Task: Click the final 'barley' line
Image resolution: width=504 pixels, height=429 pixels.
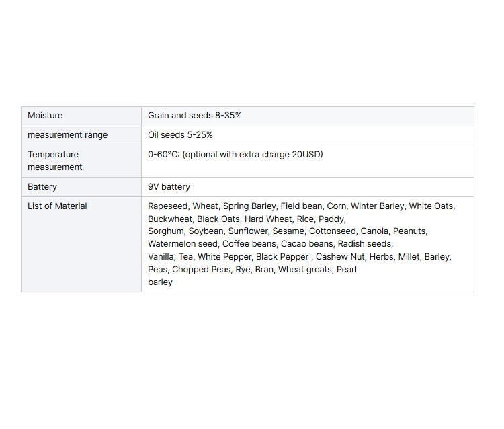Action: (x=160, y=282)
